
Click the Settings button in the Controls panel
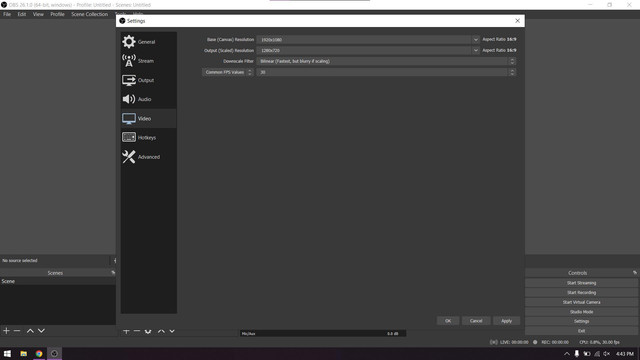[581, 321]
